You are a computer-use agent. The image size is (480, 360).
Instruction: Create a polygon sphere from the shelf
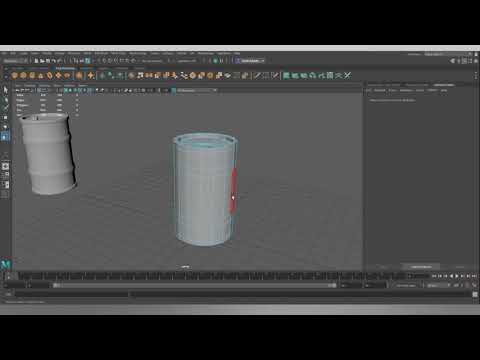click(x=15, y=76)
